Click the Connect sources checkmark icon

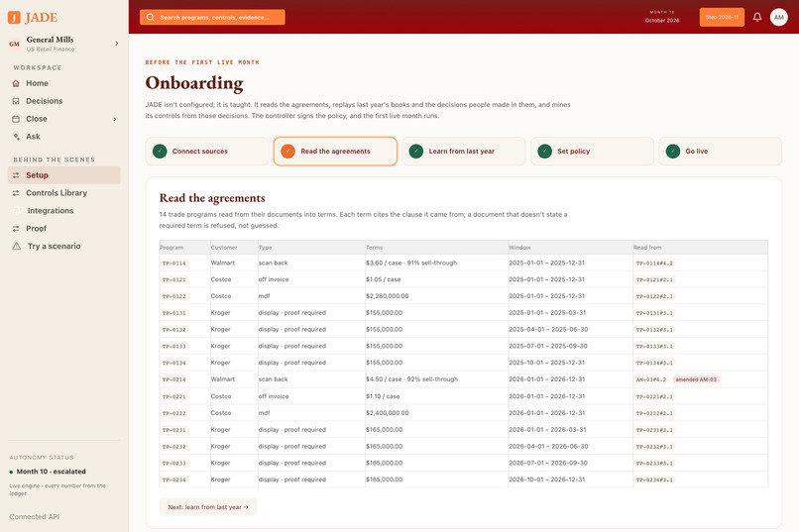(x=160, y=152)
